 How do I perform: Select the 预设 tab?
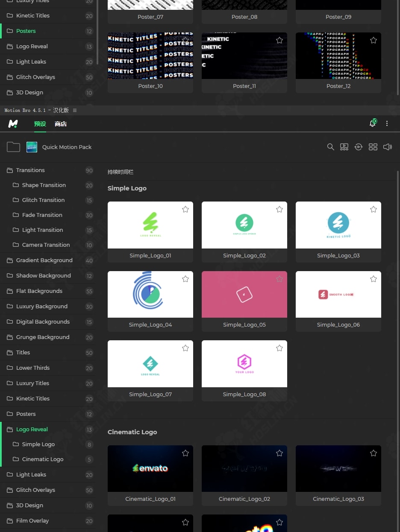40,124
